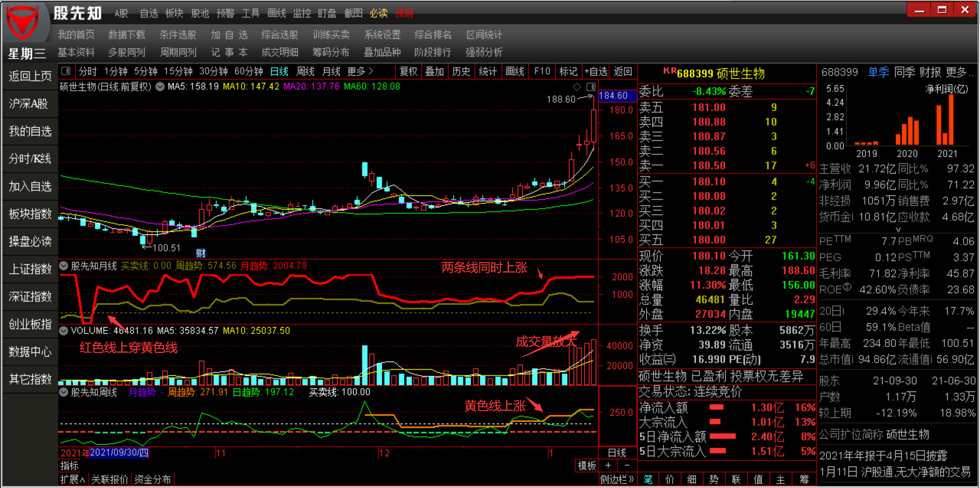Select the 15分钟 timeframe
Screen dimensions: 980x488
(x=178, y=71)
